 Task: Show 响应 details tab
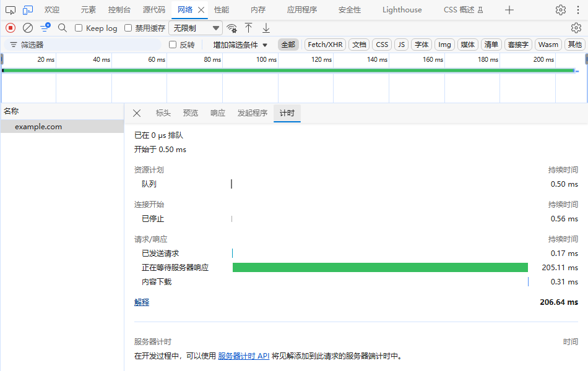(218, 113)
